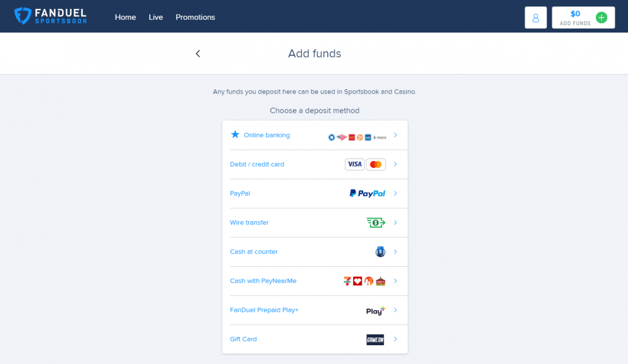Open the account profile icon
Screen dimensions: 628x364
click(535, 17)
